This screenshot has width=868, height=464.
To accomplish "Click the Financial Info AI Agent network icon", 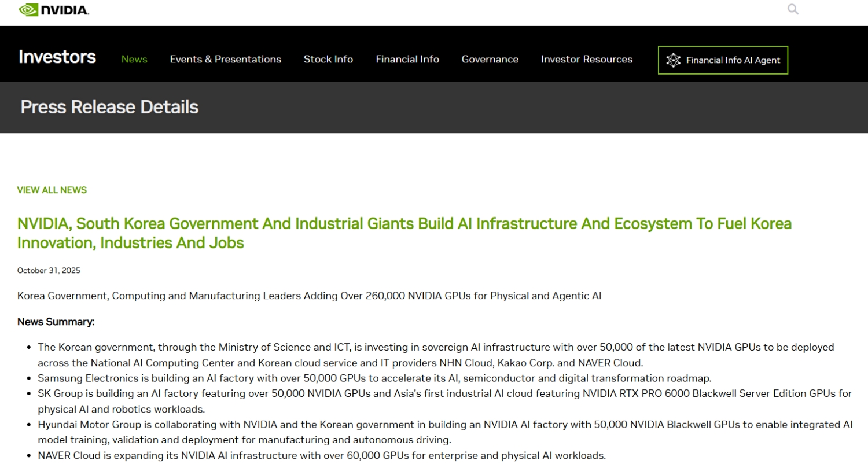I will (673, 60).
